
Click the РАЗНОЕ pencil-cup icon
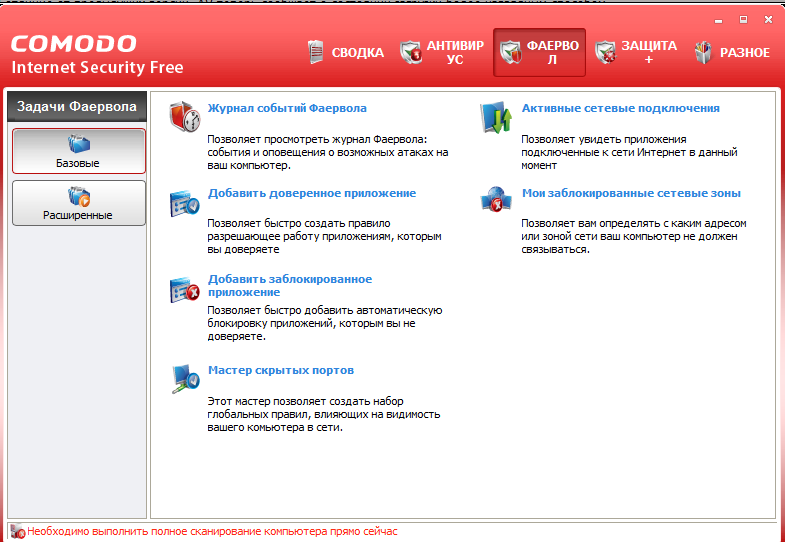click(x=704, y=53)
